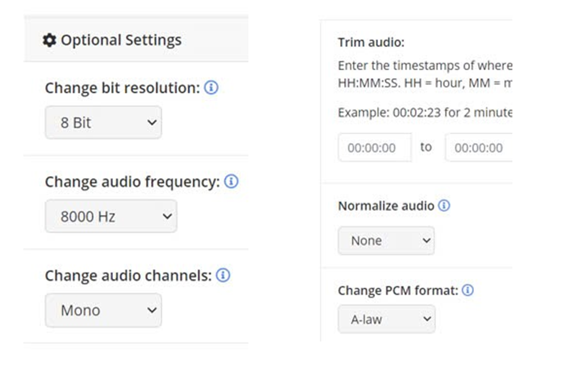Select the Change audio frequency label

(132, 182)
